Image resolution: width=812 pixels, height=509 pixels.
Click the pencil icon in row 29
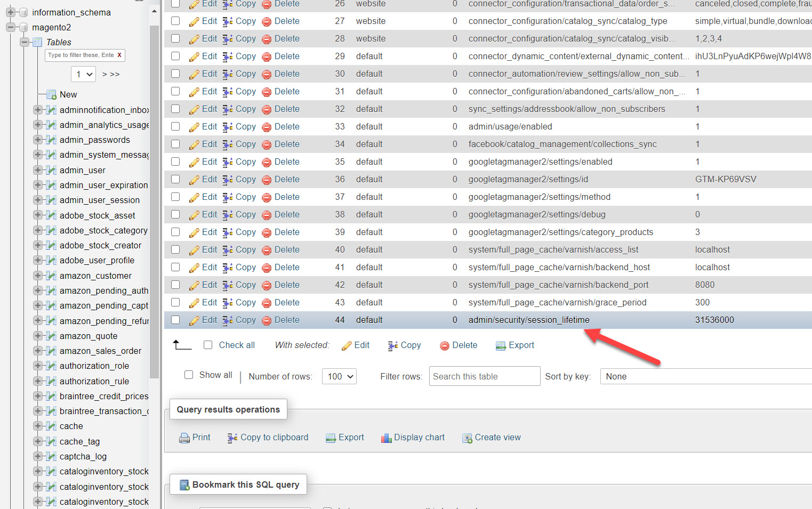coord(194,56)
